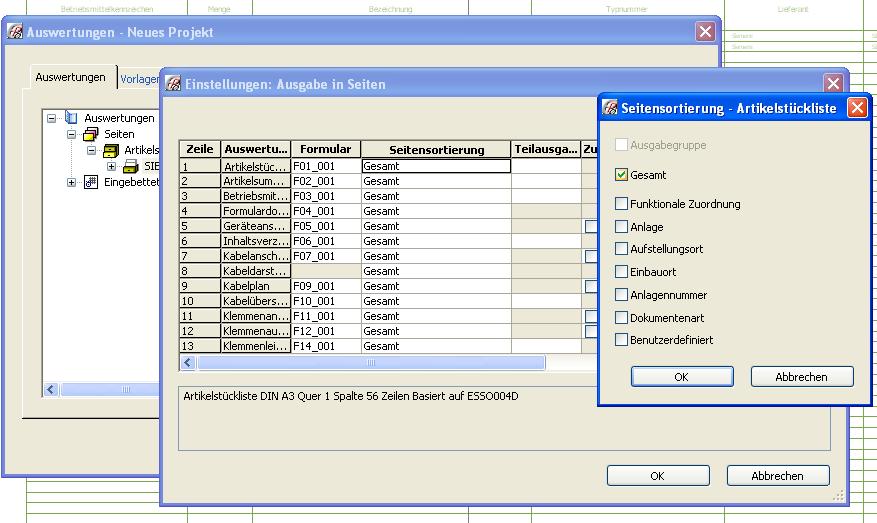Screen dimensions: 877x523
Task: Select the row header for row 10
Action: (x=200, y=301)
